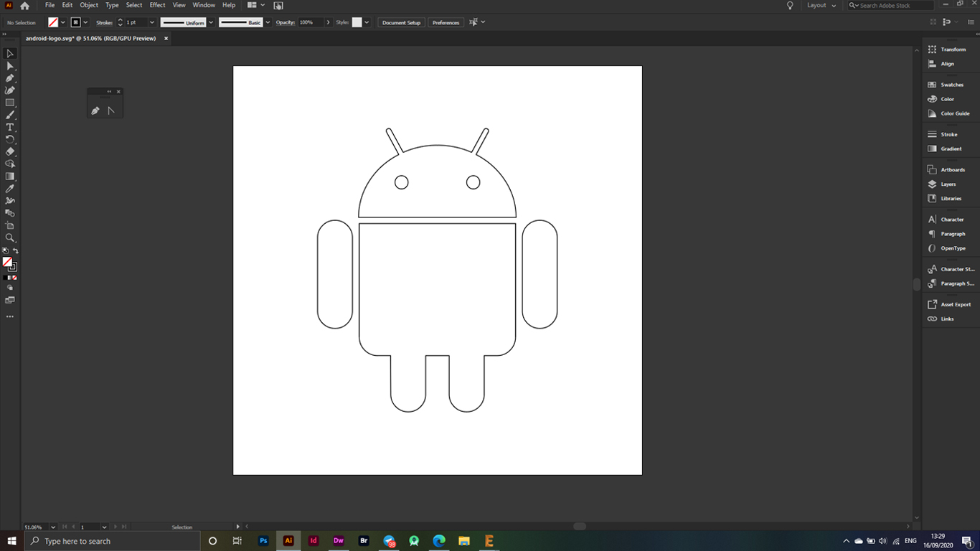Click the Opacity value field
The image size is (980, 551).
tap(311, 22)
